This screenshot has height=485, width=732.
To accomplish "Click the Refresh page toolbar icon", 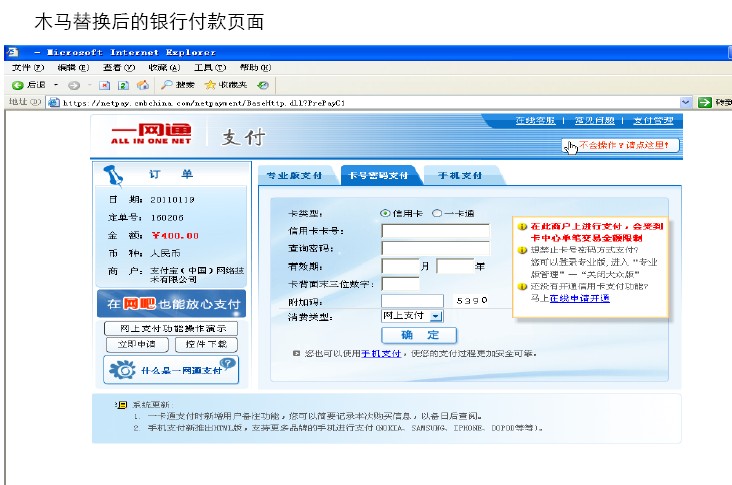I will 123,85.
